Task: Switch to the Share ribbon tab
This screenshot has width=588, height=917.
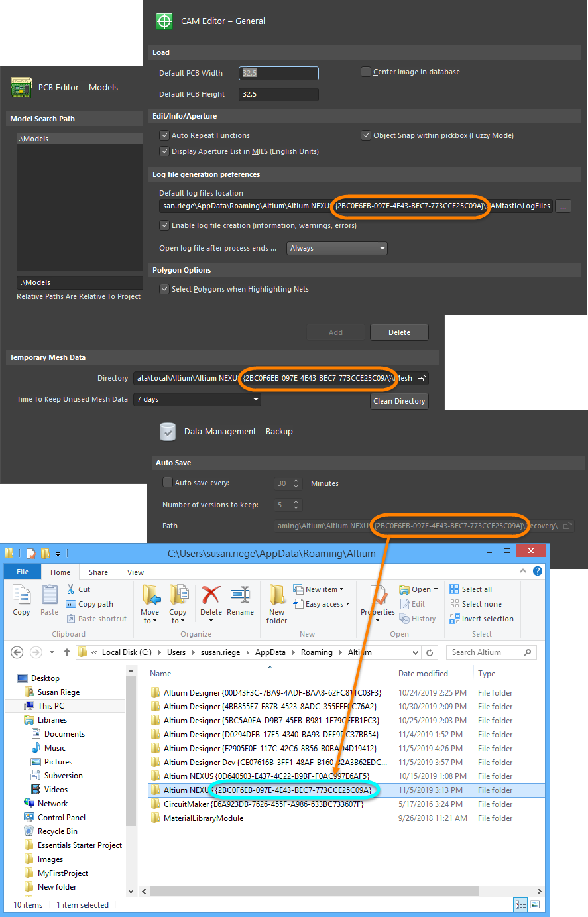Action: click(x=98, y=572)
